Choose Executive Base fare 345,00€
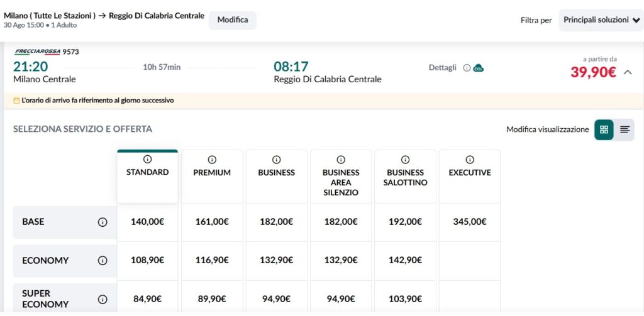644x316 pixels. [x=470, y=222]
